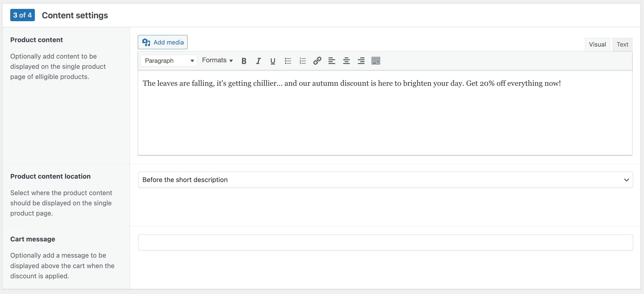Click the Add media button
The image size is (644, 294).
(x=163, y=42)
